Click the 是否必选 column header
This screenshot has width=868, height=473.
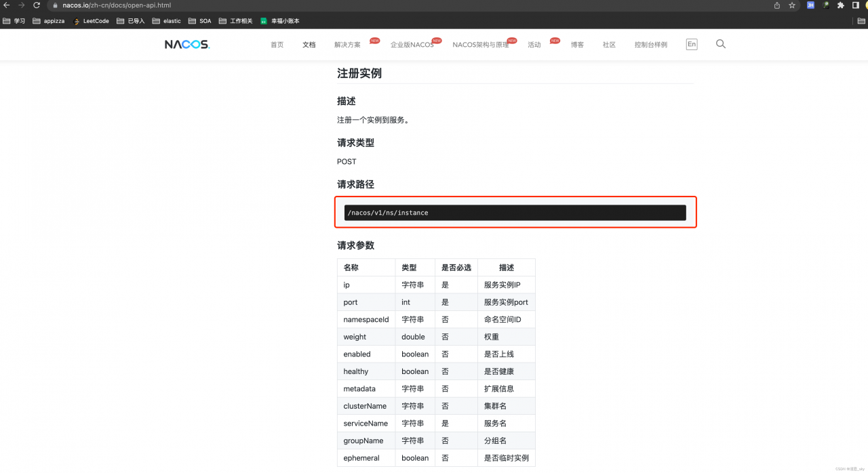(x=456, y=268)
